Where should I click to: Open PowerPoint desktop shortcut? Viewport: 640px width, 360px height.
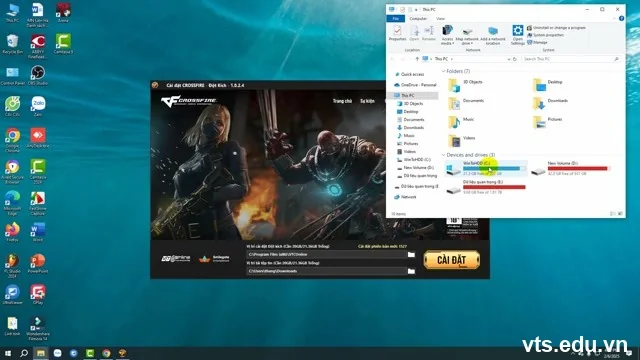click(38, 264)
